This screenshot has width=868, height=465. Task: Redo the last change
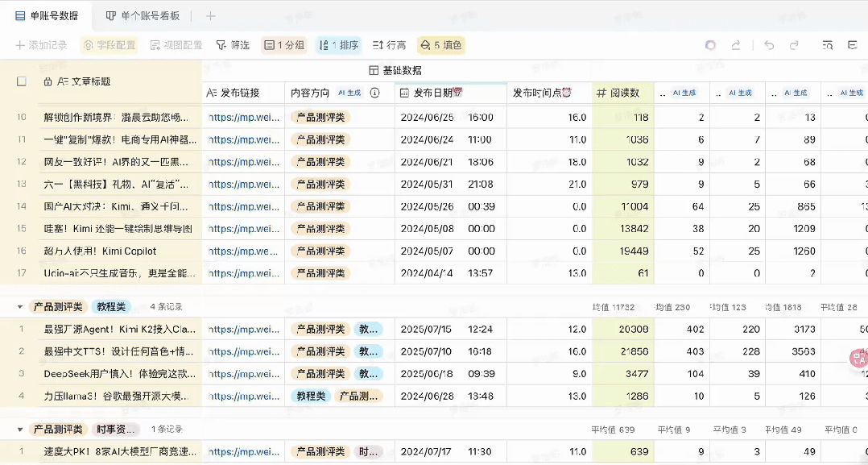coord(793,45)
